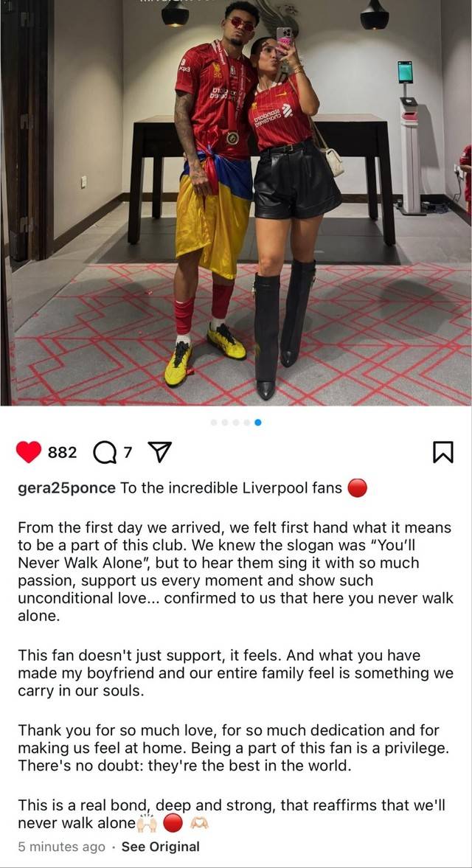View the 882 likes list
Image resolution: width=472 pixels, height=868 pixels.
pos(62,453)
